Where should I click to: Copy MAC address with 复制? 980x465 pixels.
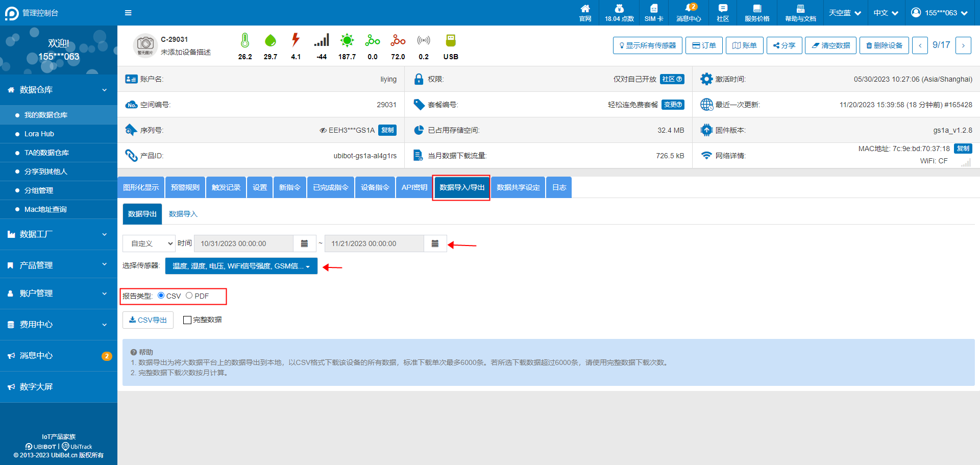[x=963, y=149]
